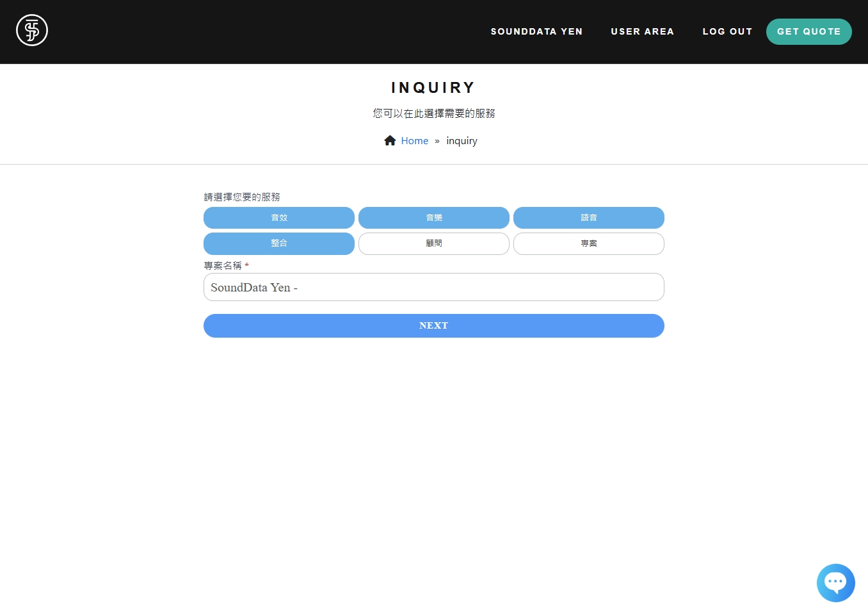Toggle the 語音 service option
Viewport: 868px width, 615px height.
[588, 218]
